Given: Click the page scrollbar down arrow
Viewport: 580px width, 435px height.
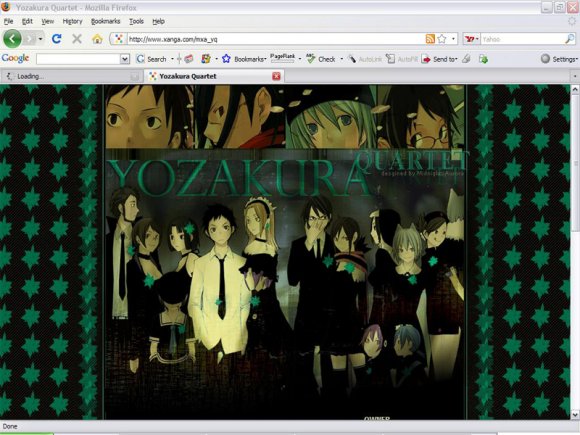Looking at the screenshot, I should pos(575,415).
